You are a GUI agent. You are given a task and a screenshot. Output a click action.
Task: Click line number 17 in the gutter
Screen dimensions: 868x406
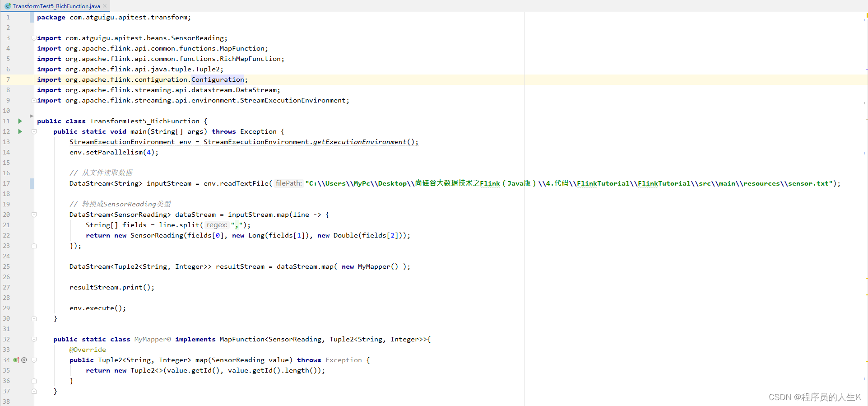point(6,183)
